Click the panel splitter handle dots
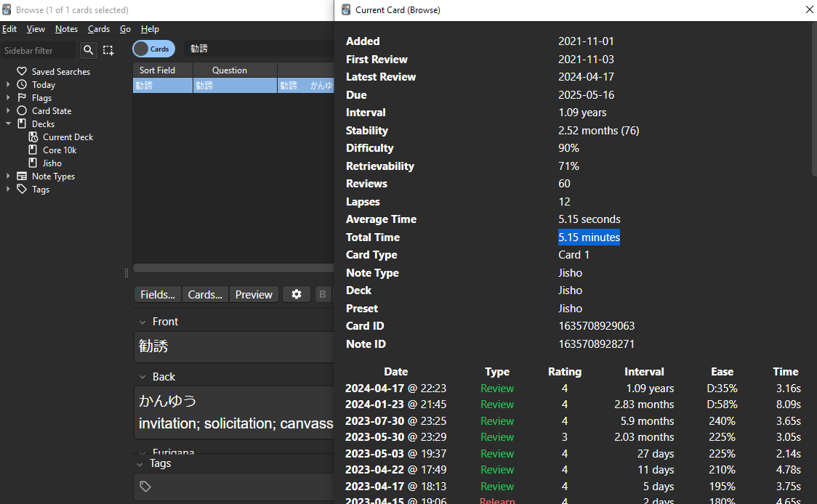Image resolution: width=817 pixels, height=504 pixels. click(126, 273)
